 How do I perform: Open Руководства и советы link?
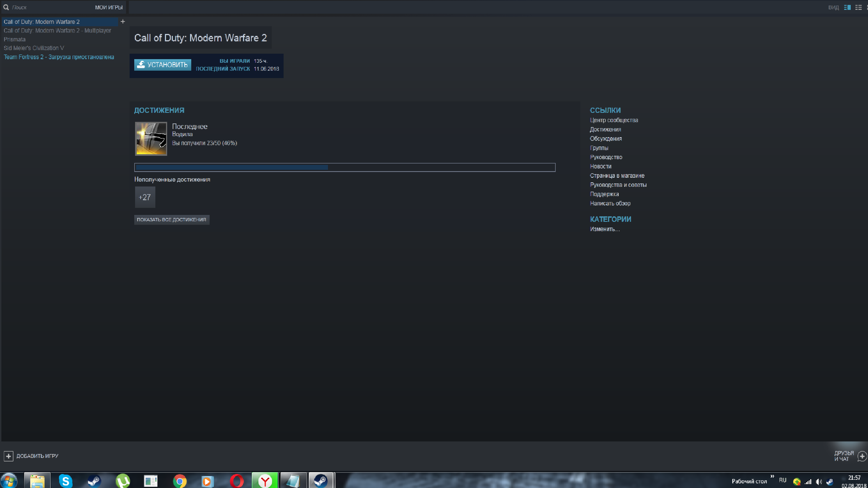point(618,185)
